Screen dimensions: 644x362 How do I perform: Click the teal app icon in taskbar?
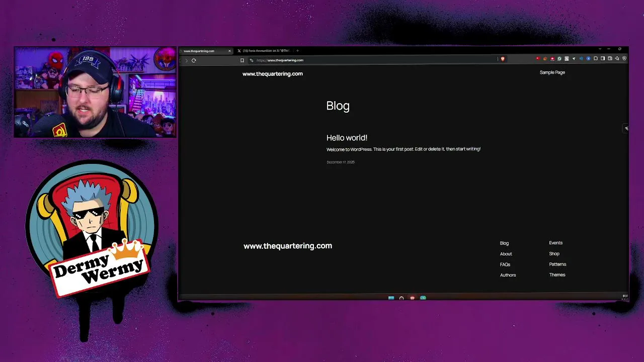[x=423, y=298]
